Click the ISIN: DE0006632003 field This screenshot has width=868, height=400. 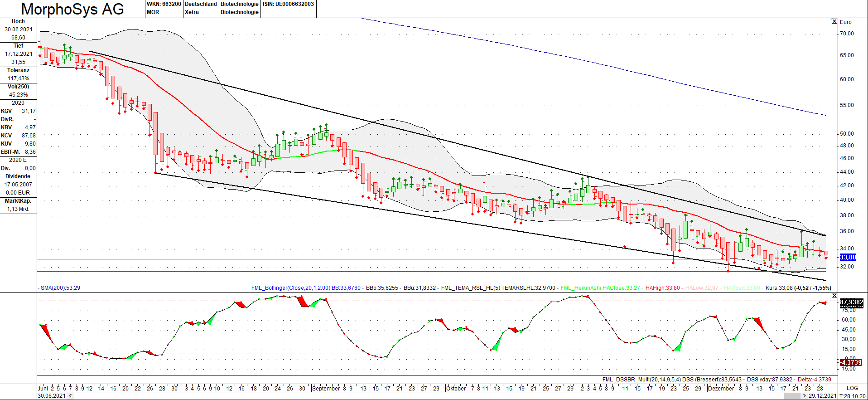tap(288, 4)
